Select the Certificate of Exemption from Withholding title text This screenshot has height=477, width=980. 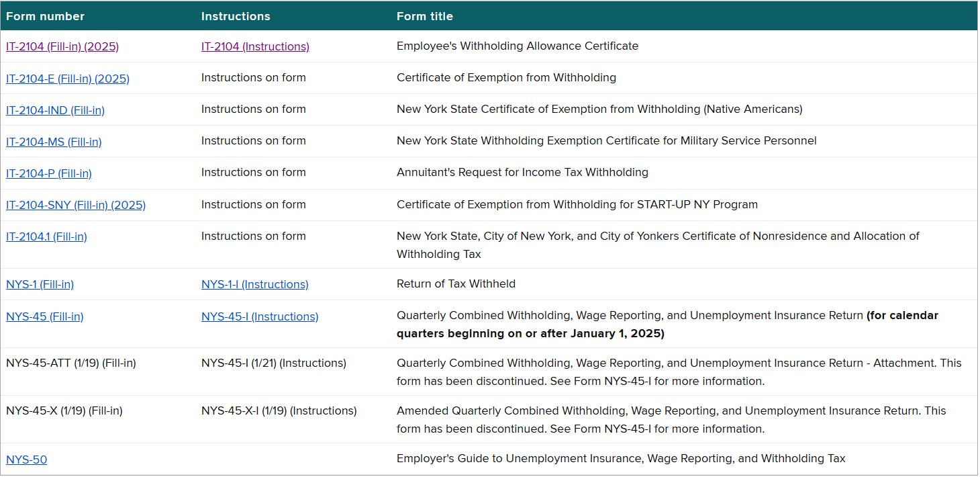pos(505,78)
